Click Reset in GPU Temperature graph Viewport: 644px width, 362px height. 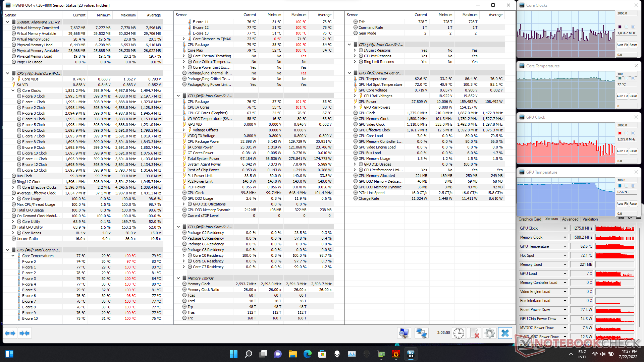[x=633, y=204]
